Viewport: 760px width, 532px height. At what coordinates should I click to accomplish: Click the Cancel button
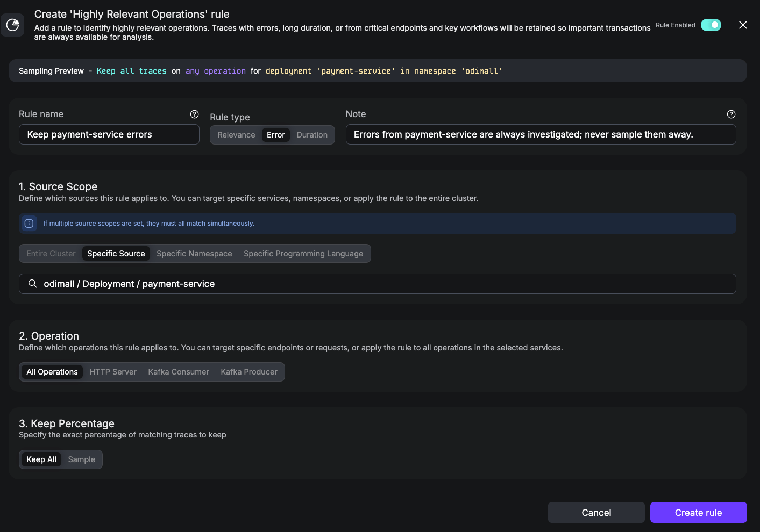click(596, 513)
